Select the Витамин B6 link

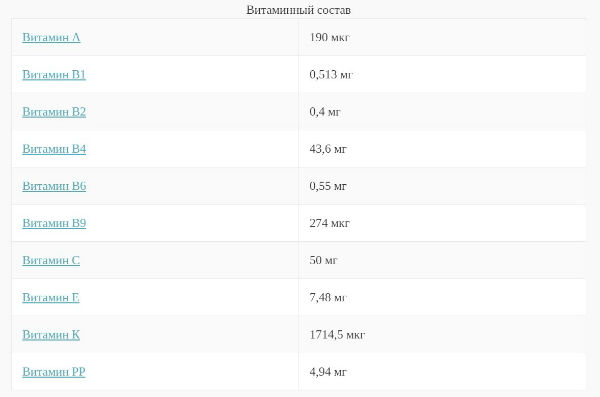click(x=54, y=186)
